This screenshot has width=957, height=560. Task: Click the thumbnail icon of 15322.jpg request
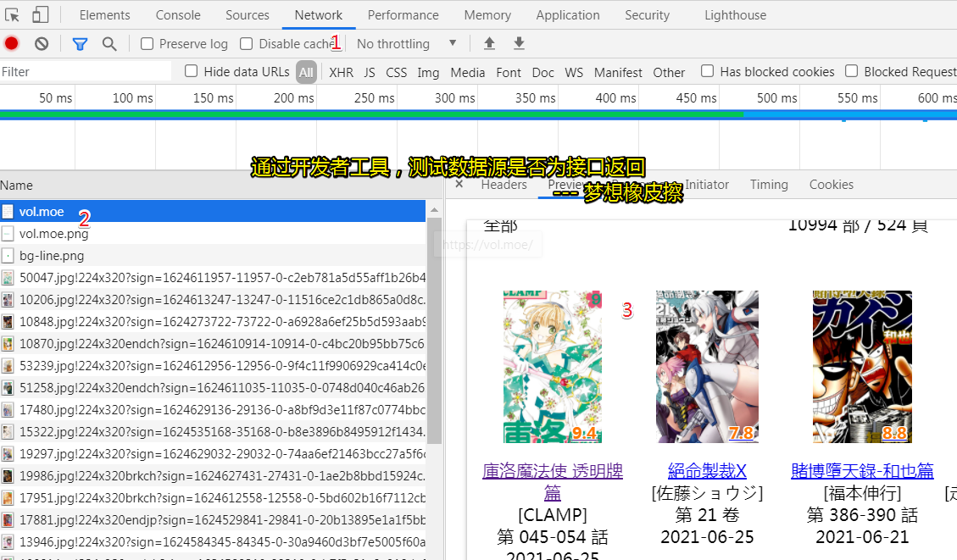[8, 431]
